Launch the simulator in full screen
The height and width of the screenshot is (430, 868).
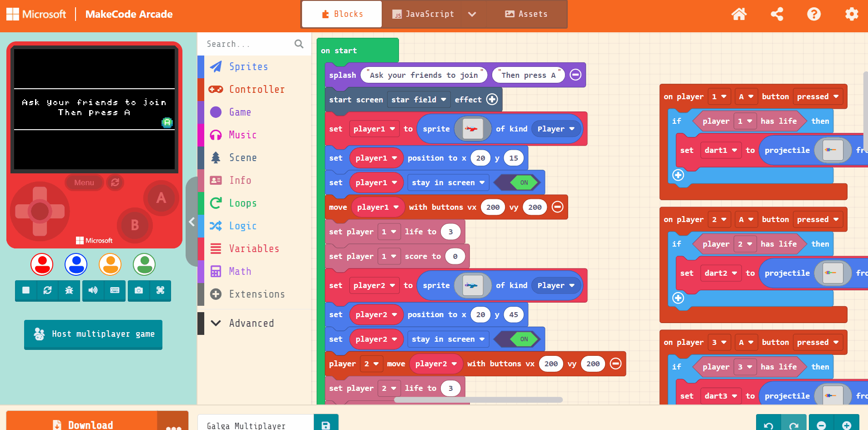click(160, 290)
